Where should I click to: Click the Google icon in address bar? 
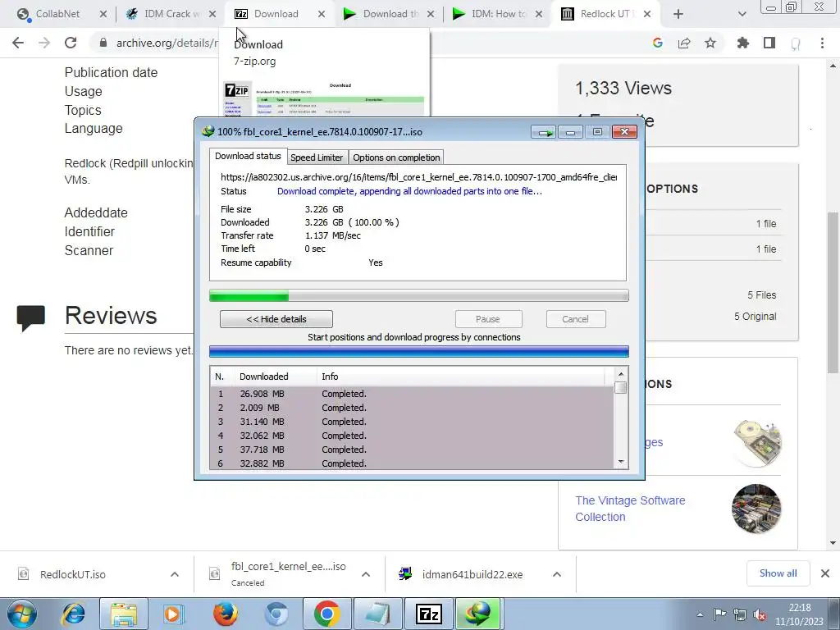(658, 43)
